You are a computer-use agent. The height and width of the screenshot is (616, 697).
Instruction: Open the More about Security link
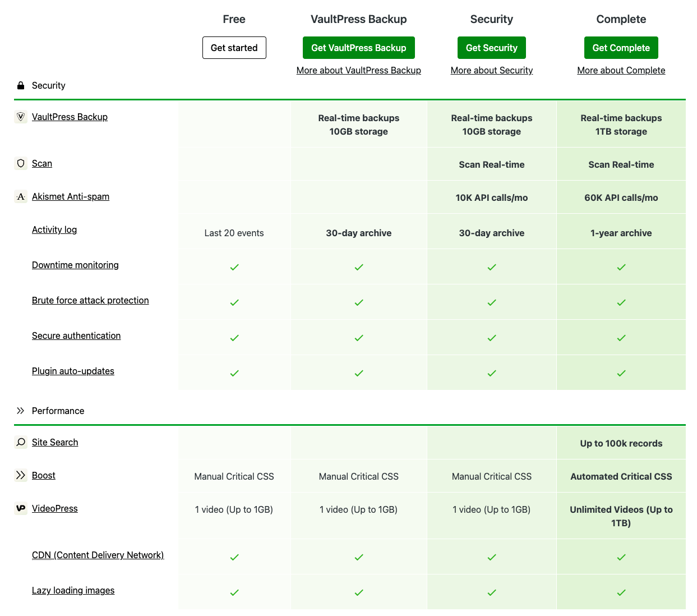tap(491, 70)
